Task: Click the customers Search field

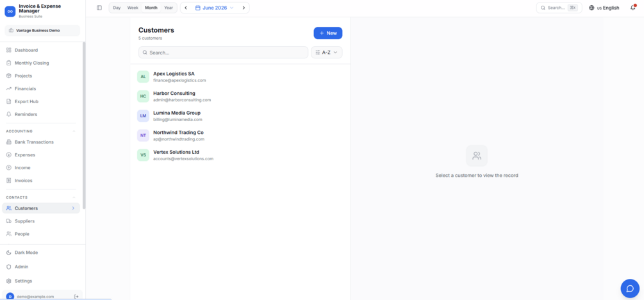Action: pos(223,53)
